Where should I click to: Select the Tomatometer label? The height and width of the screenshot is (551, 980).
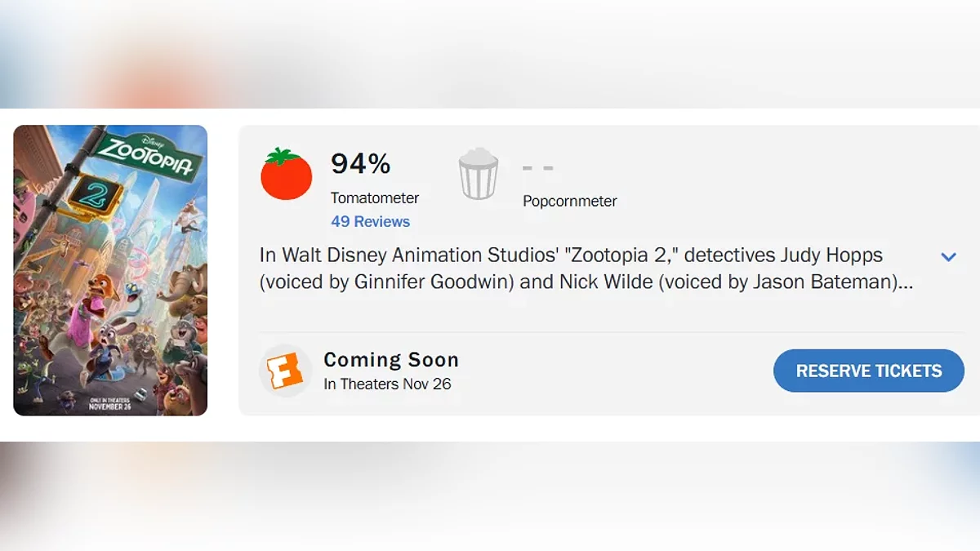pyautogui.click(x=374, y=198)
